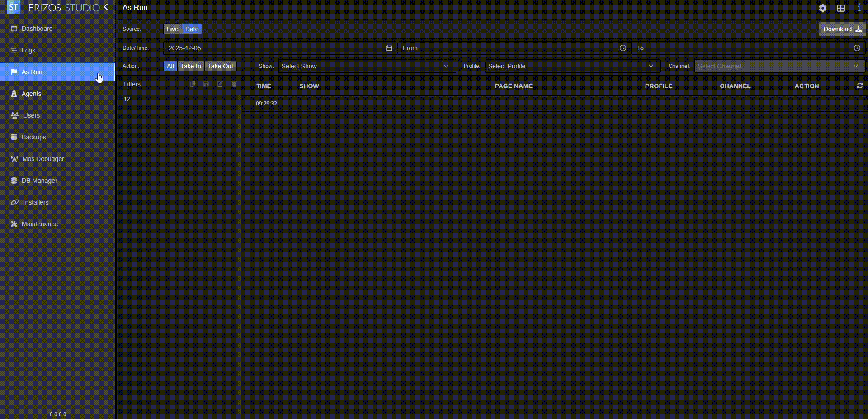
Task: Expand the Select Profile dropdown
Action: tap(572, 66)
